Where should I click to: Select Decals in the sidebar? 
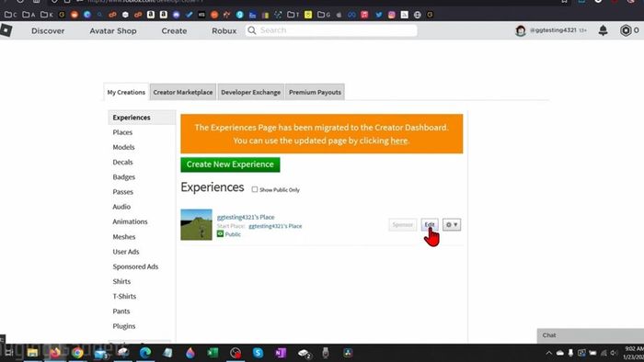tap(122, 162)
